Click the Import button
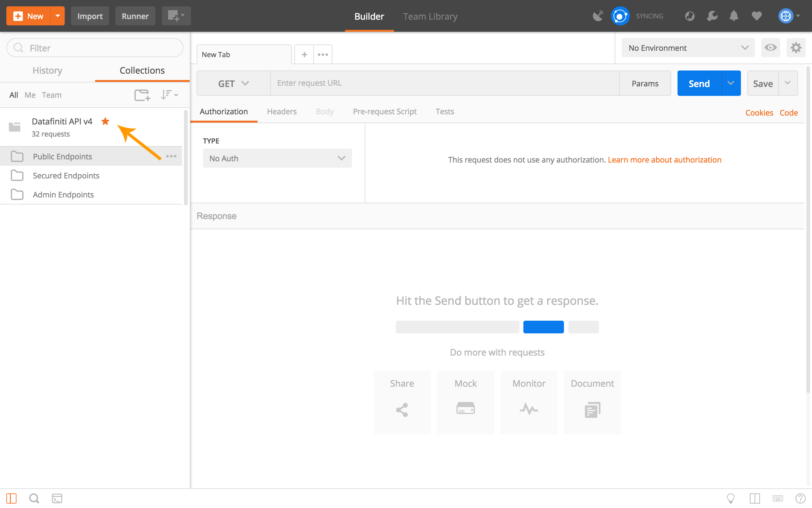 pyautogui.click(x=90, y=16)
